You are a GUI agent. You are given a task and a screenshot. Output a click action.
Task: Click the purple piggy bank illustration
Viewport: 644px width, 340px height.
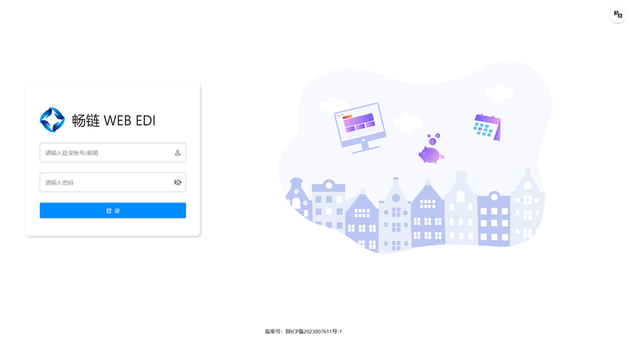[x=431, y=155]
